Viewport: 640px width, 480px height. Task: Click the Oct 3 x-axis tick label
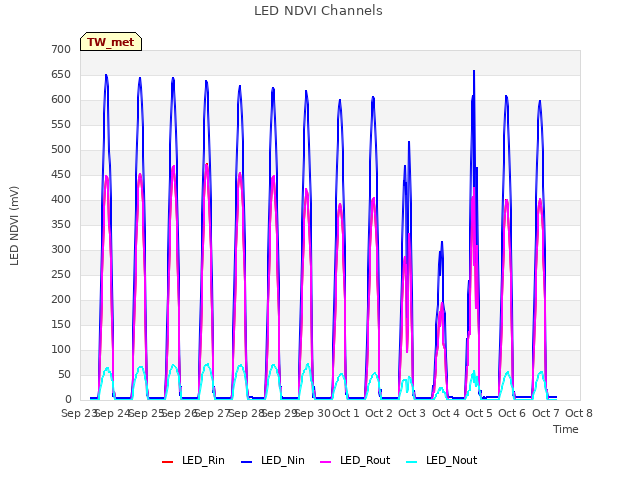412,413
